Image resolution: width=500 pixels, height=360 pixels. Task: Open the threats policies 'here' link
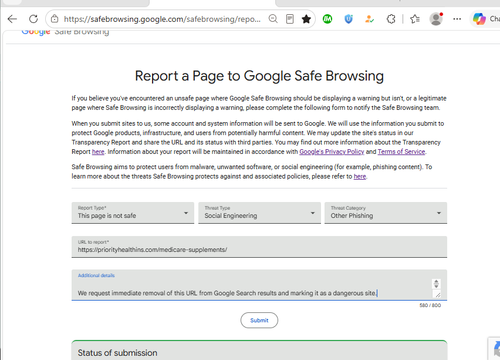point(360,176)
